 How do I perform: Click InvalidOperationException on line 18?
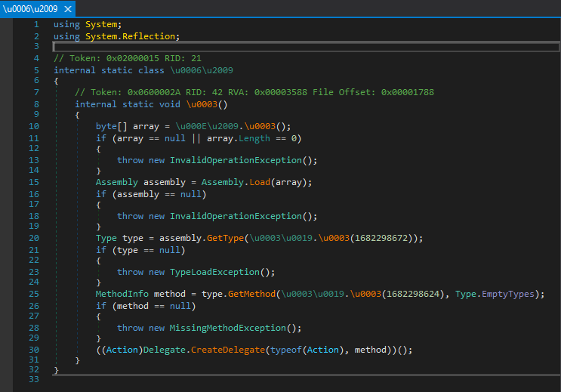[x=236, y=216]
